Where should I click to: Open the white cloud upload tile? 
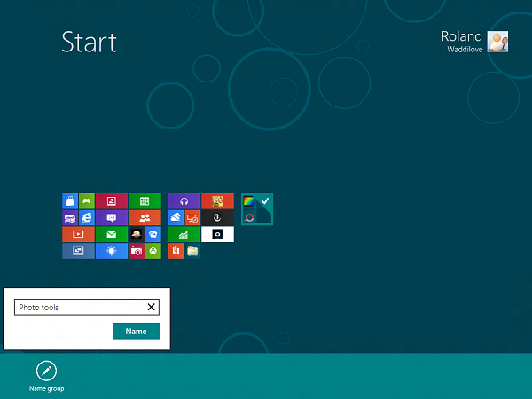tap(217, 234)
